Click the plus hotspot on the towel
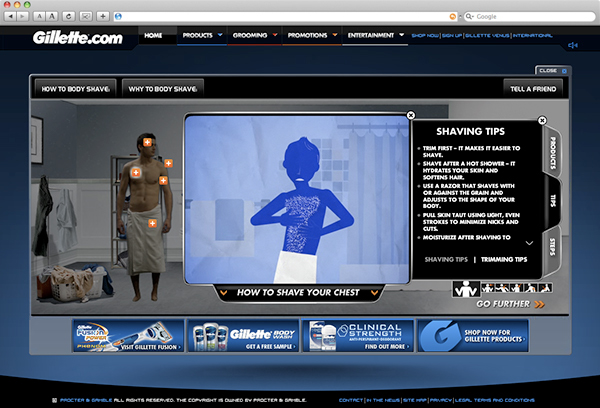600x408 pixels. coord(152,223)
